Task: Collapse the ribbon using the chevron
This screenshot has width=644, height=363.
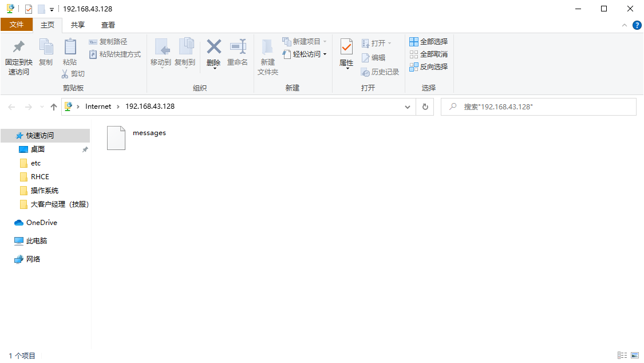Action: click(624, 25)
